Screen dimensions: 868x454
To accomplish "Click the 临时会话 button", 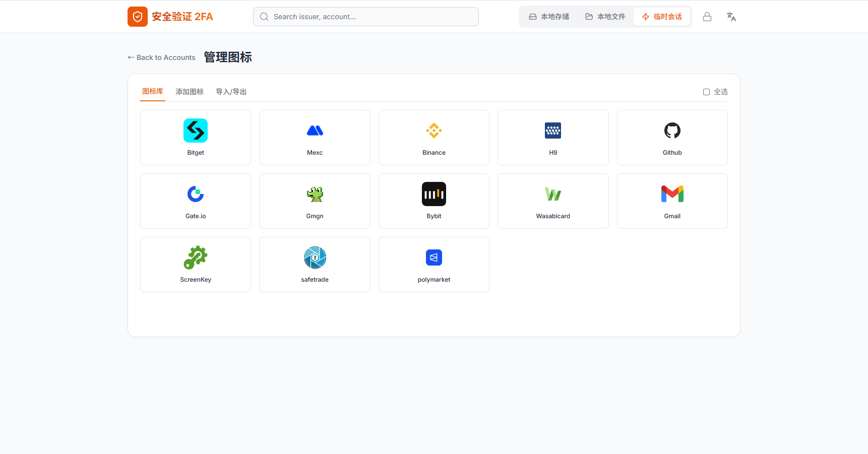I will [662, 16].
